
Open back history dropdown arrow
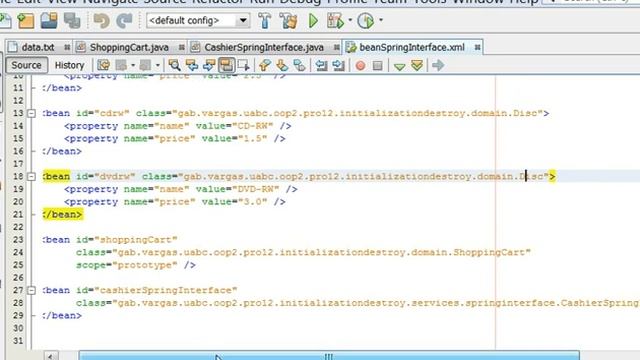[x=133, y=65]
